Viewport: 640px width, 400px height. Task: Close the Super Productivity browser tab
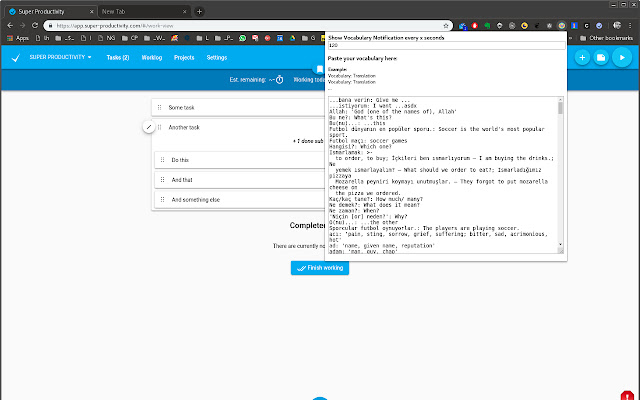pos(91,12)
